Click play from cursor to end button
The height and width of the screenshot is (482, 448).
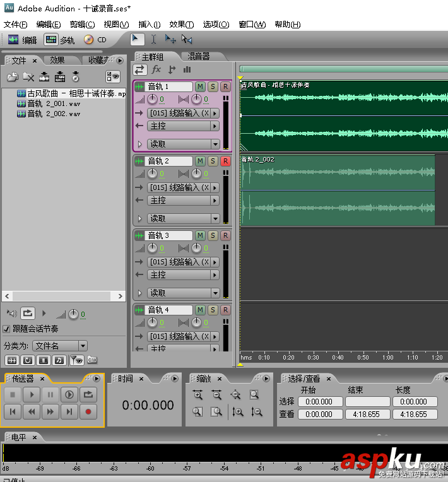(x=69, y=394)
